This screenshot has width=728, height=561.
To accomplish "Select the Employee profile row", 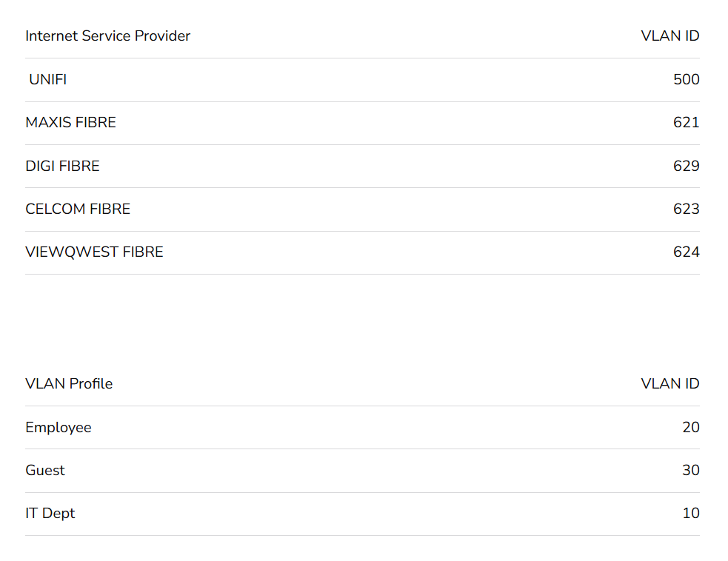I will pos(59,428).
